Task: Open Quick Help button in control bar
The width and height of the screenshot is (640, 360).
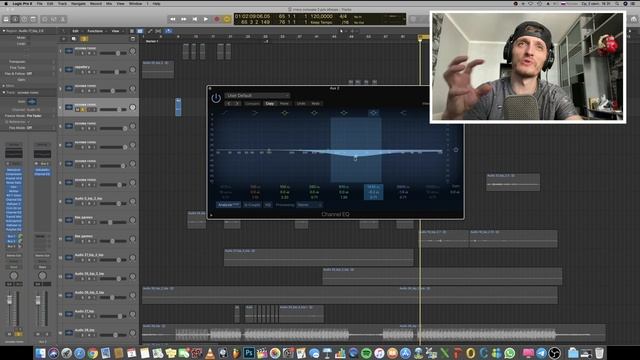Action: [24, 19]
